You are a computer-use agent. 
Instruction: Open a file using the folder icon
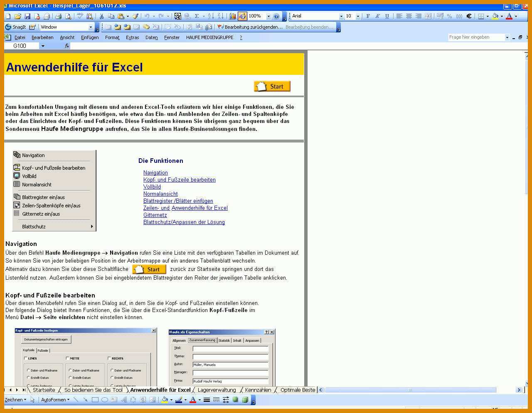click(x=17, y=16)
